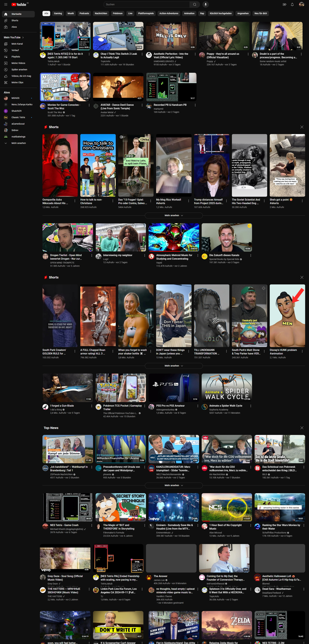Open options for PS5 Pro vs PS5 video
Image resolution: width=309 pixels, height=644 pixels.
(197, 406)
